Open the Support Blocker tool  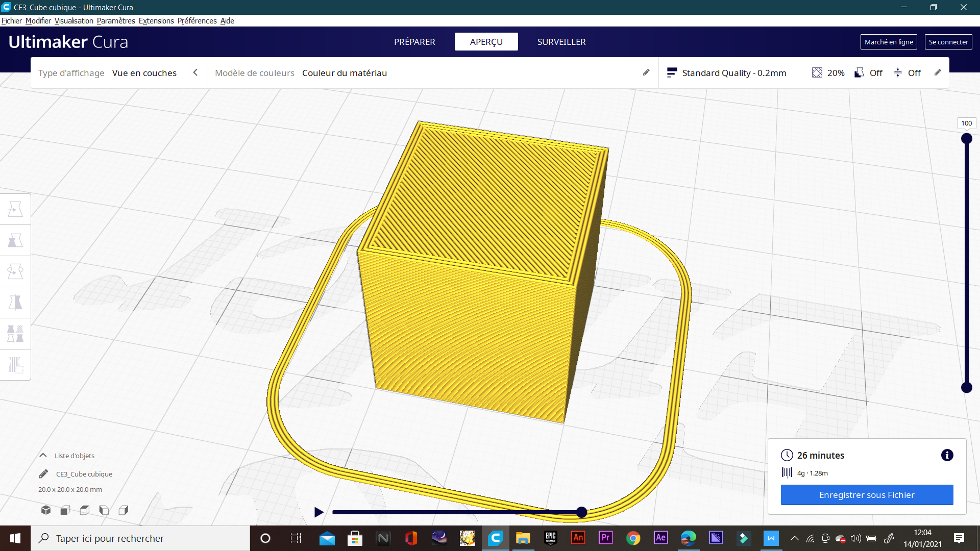[15, 365]
